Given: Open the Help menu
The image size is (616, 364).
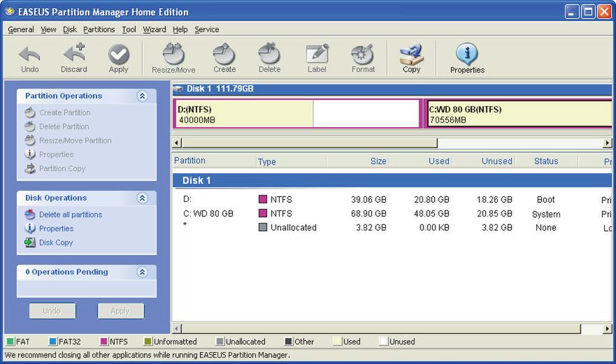Looking at the screenshot, I should [180, 29].
